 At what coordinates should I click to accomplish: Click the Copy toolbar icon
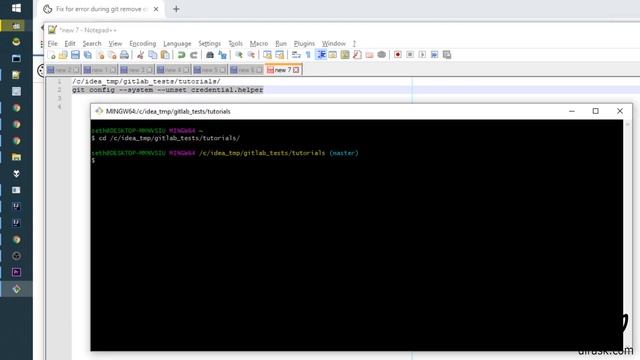pyautogui.click(x=153, y=55)
